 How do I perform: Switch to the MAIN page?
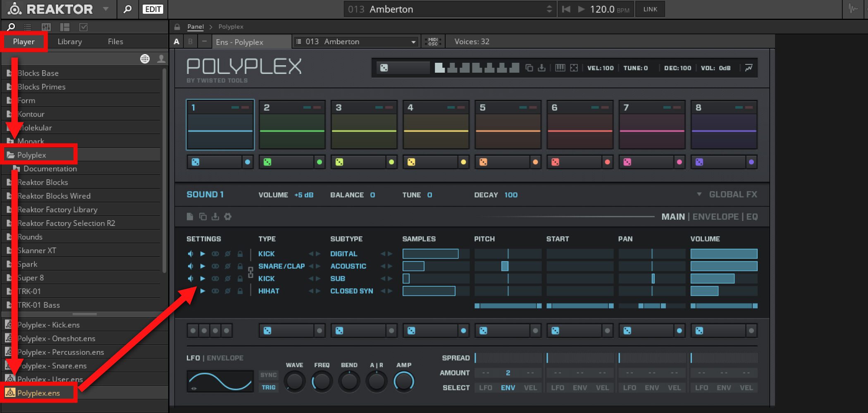(673, 216)
